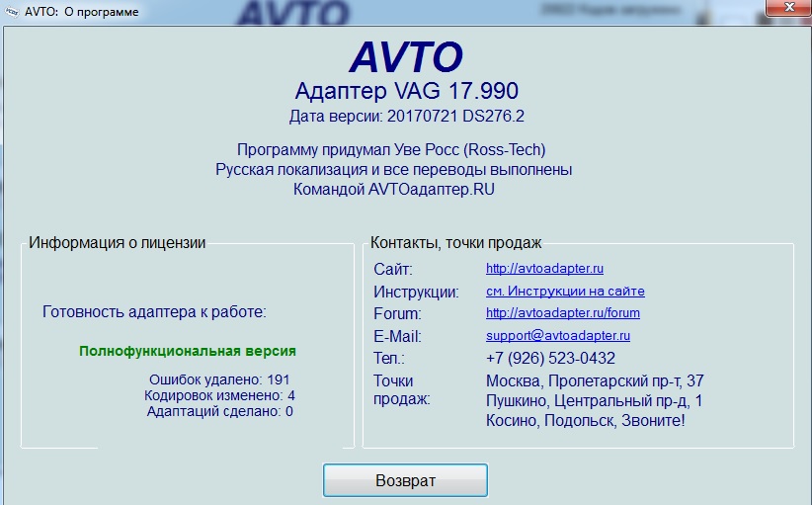Click the 'Тел.:' label
The image size is (812, 505).
389,359
